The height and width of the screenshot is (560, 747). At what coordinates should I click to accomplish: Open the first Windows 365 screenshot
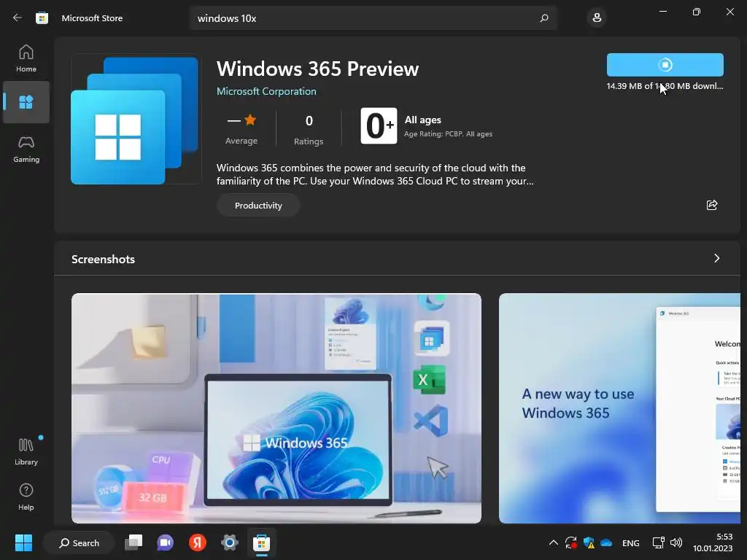point(276,408)
